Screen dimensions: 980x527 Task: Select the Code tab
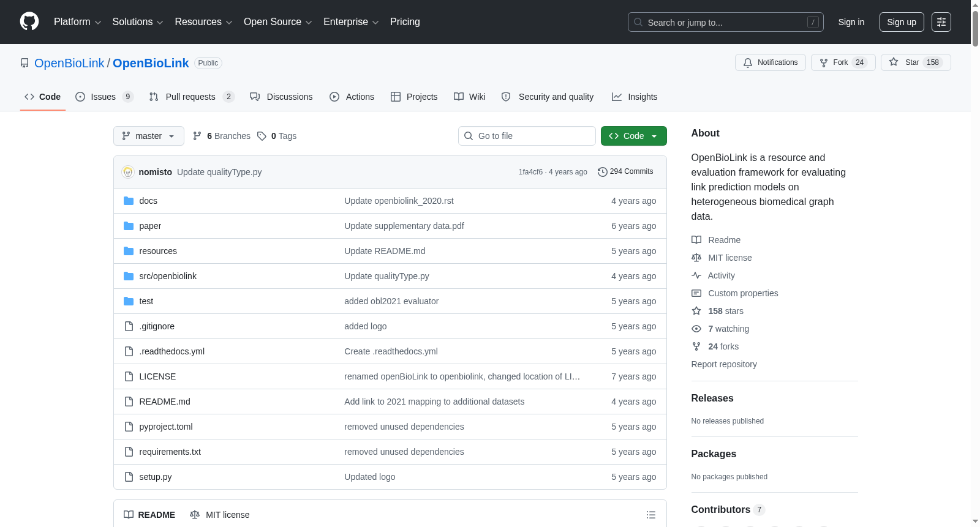click(43, 97)
